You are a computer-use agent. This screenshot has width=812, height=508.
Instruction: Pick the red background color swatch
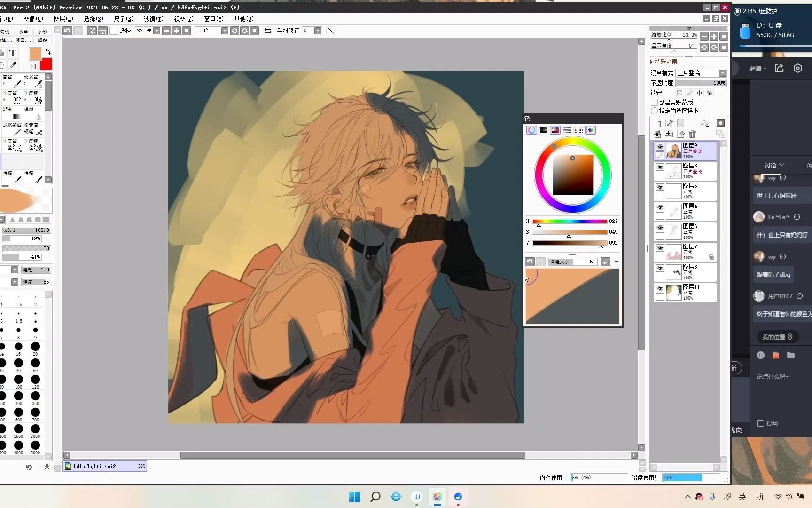tap(46, 64)
